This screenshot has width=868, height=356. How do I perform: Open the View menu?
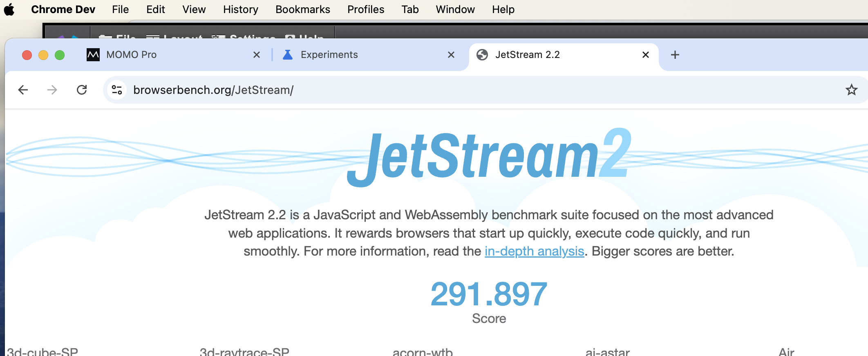point(194,9)
